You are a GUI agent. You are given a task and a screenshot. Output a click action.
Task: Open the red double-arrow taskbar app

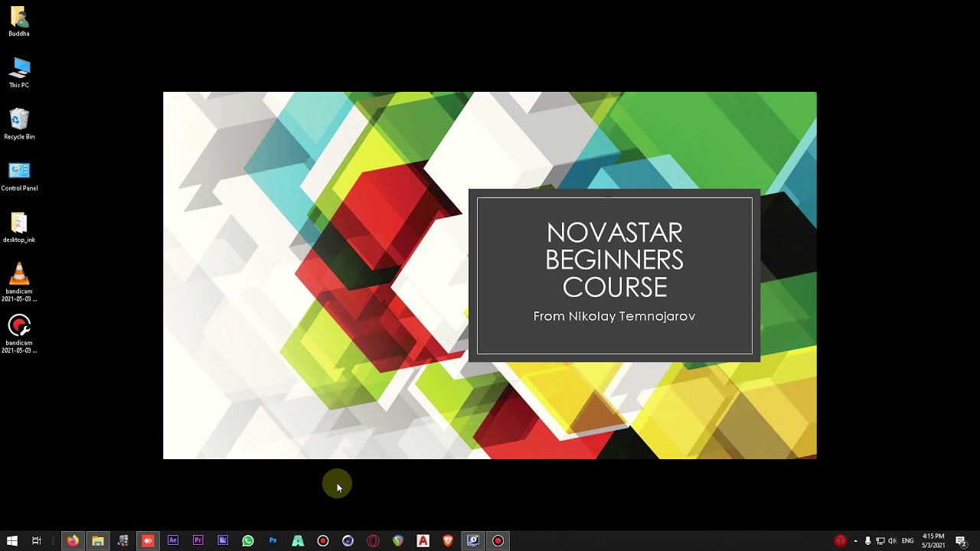[x=148, y=540]
